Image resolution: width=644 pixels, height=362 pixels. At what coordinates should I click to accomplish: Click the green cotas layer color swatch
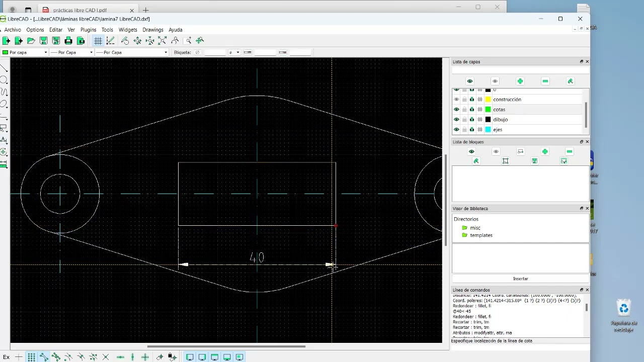point(488,110)
